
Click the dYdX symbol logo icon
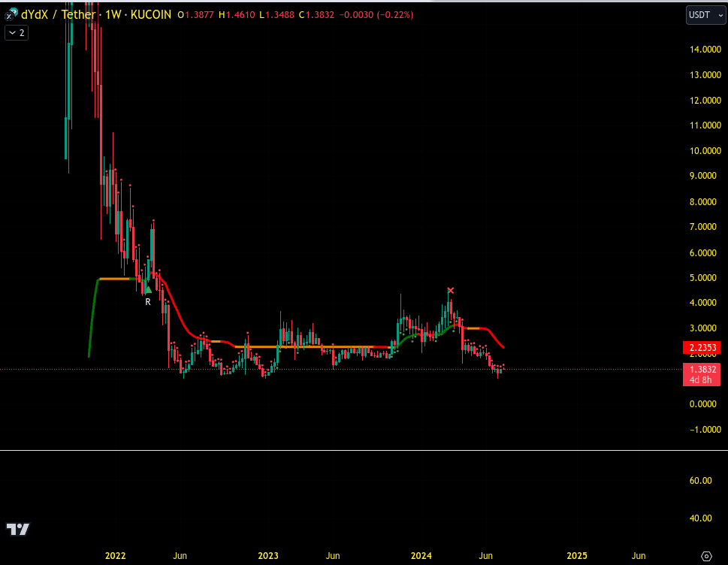(12, 14)
